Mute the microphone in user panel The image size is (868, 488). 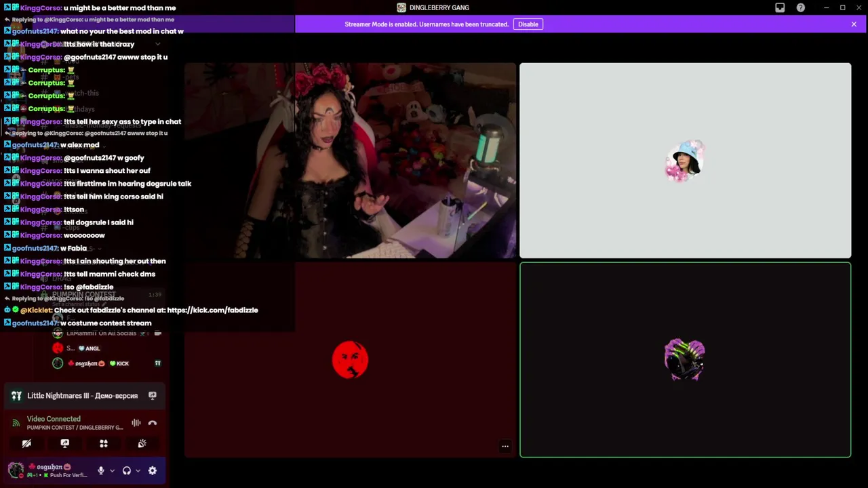(x=101, y=470)
